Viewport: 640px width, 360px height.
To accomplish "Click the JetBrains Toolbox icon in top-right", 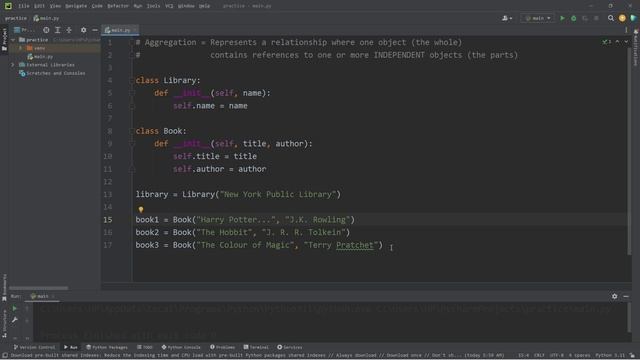I will (633, 18).
